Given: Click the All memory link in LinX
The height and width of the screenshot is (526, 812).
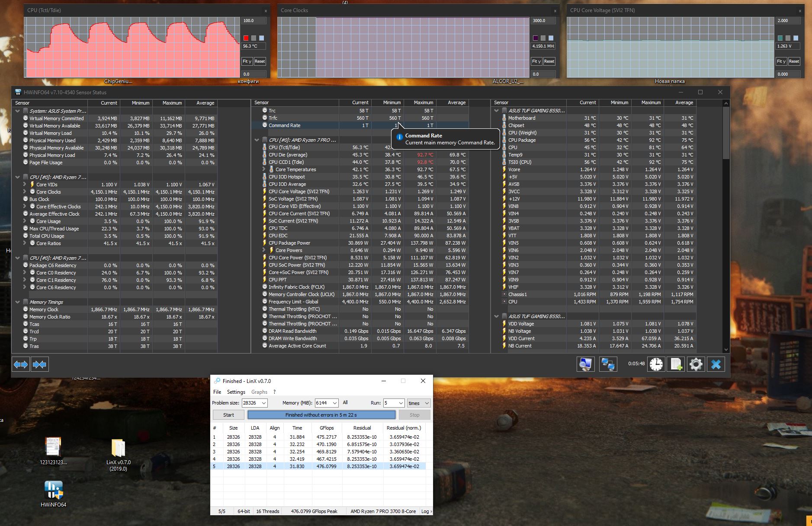Looking at the screenshot, I should pyautogui.click(x=345, y=402).
